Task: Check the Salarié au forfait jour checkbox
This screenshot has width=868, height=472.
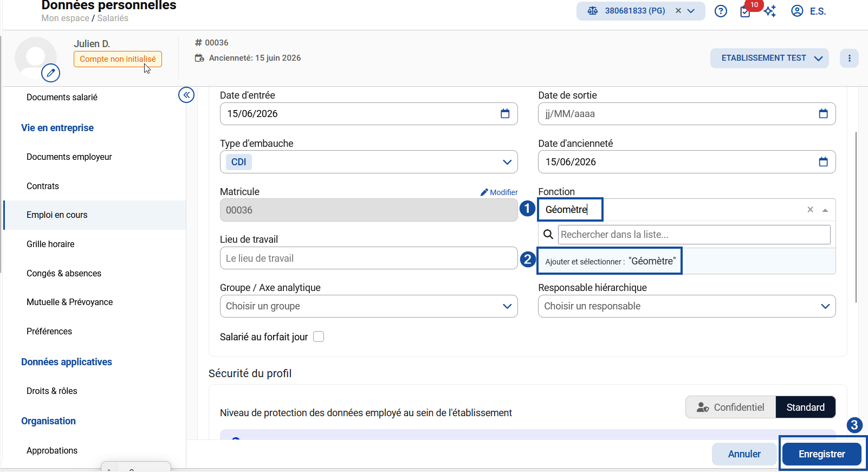Action: coord(319,337)
